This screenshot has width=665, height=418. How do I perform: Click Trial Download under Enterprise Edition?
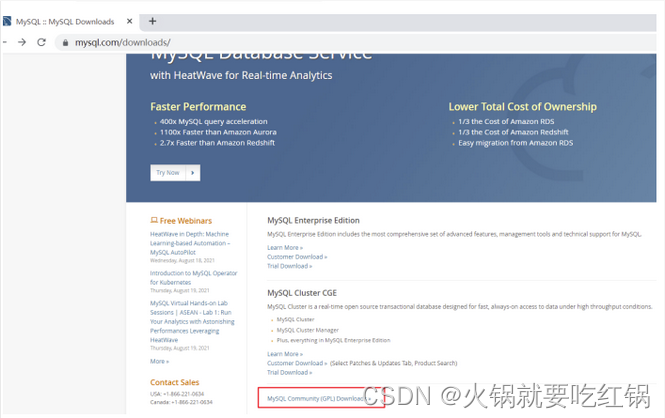[x=289, y=266]
